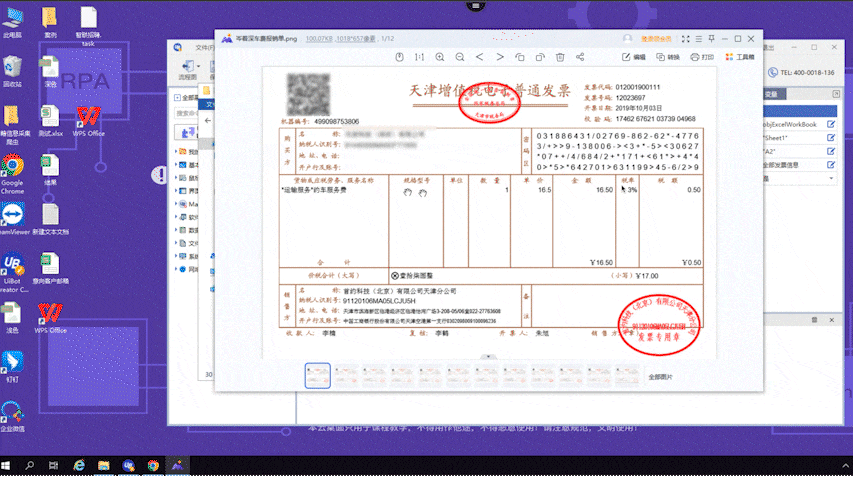The image size is (854, 480).
Task: Open the 编辑 edit tool
Action: tap(633, 57)
